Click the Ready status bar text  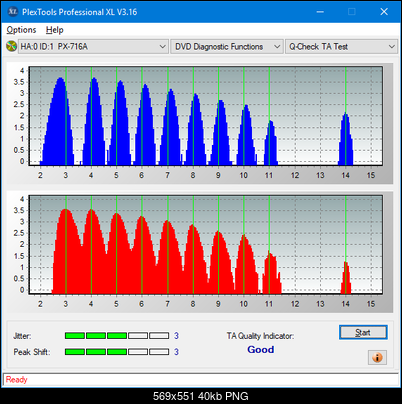16,380
